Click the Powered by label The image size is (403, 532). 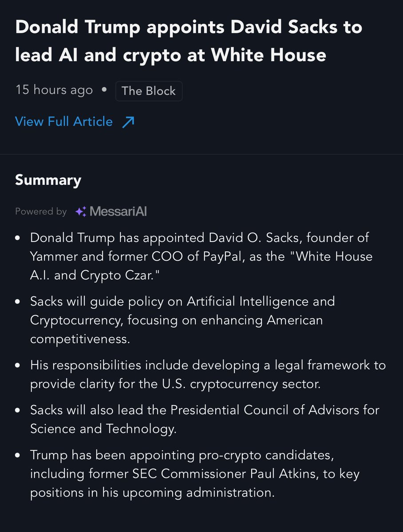click(41, 212)
